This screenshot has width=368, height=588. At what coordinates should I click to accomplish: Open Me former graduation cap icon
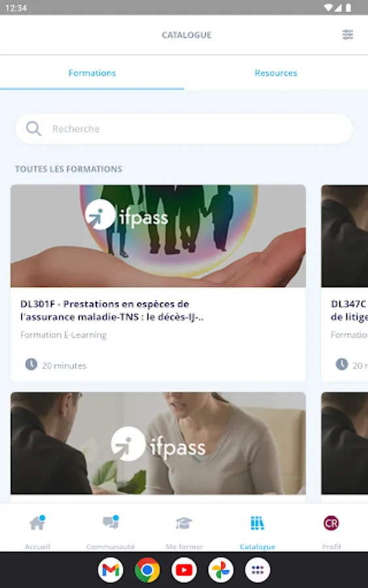(184, 523)
